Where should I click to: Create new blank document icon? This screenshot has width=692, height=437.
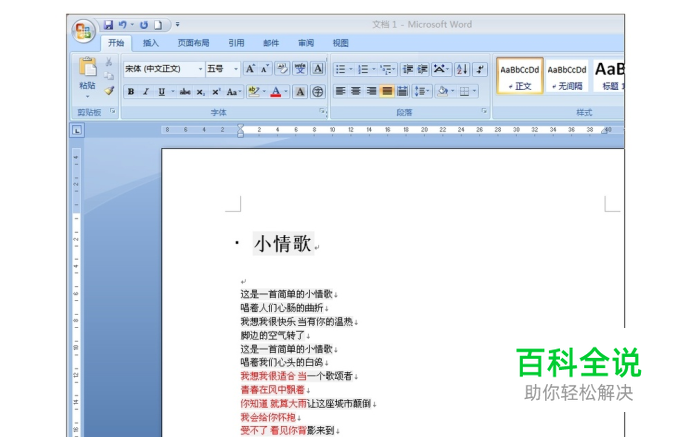point(158,25)
